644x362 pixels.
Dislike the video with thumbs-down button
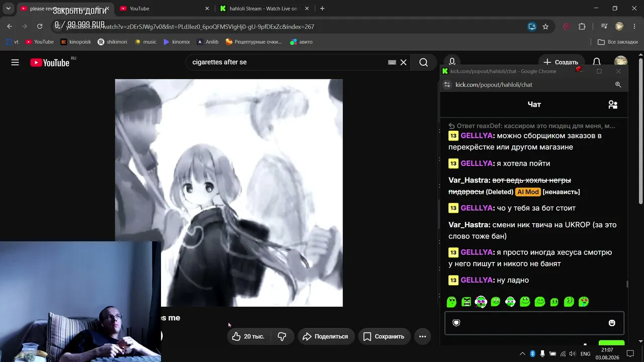click(283, 336)
